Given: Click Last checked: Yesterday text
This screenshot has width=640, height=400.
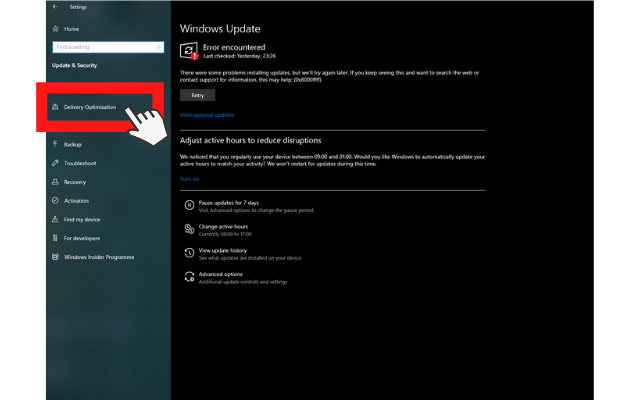Looking at the screenshot, I should [240, 56].
